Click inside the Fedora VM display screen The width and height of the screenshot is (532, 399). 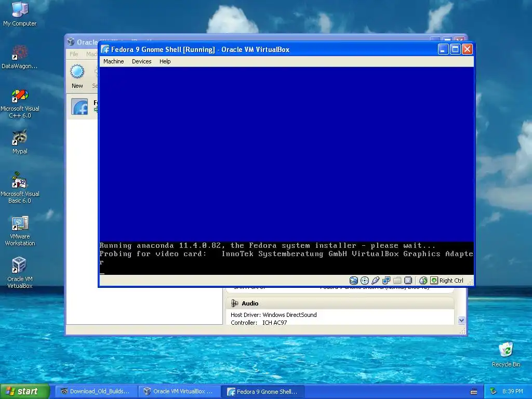tap(286, 170)
